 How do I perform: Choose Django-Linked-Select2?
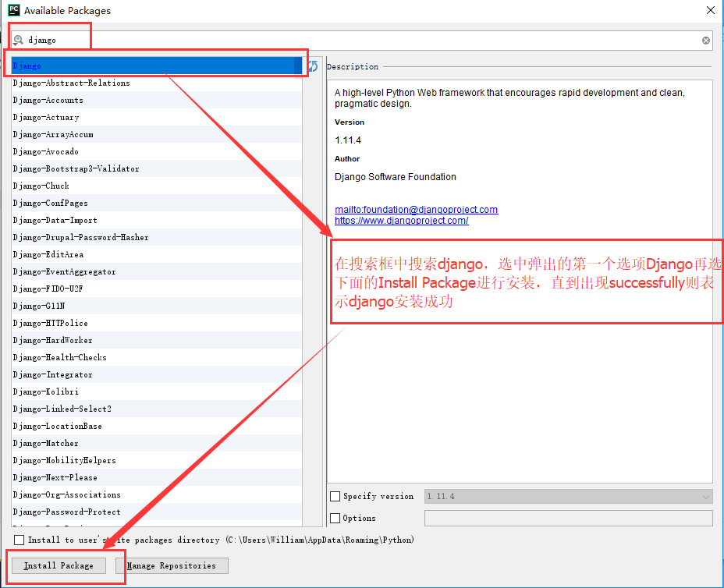[157, 409]
